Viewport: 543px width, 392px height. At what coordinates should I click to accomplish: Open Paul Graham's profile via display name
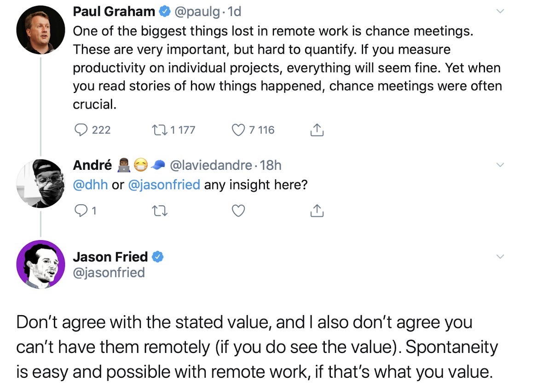click(x=114, y=12)
